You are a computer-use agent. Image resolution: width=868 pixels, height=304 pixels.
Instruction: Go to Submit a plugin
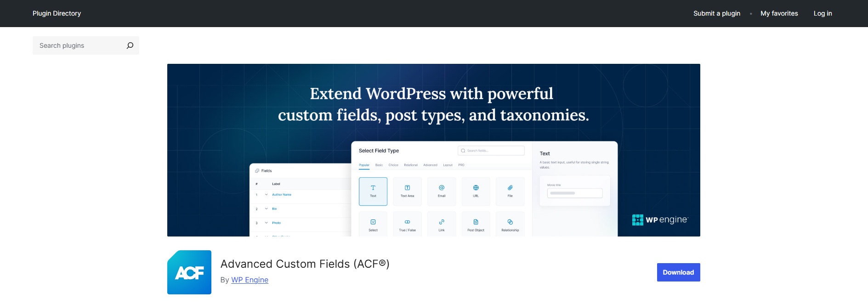717,13
